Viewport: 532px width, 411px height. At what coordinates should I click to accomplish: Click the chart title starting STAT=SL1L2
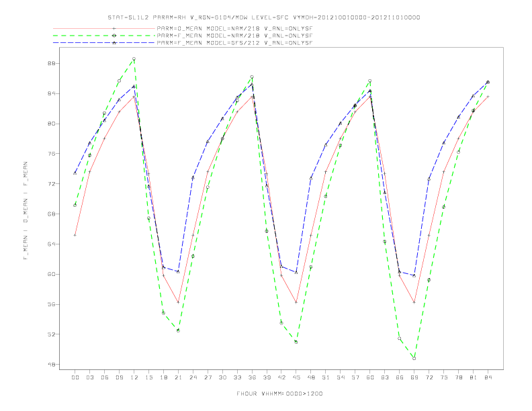coord(263,17)
